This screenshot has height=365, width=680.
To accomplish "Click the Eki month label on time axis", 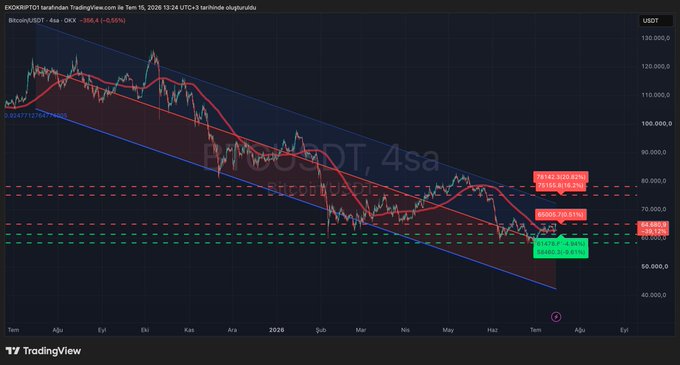I will point(145,330).
